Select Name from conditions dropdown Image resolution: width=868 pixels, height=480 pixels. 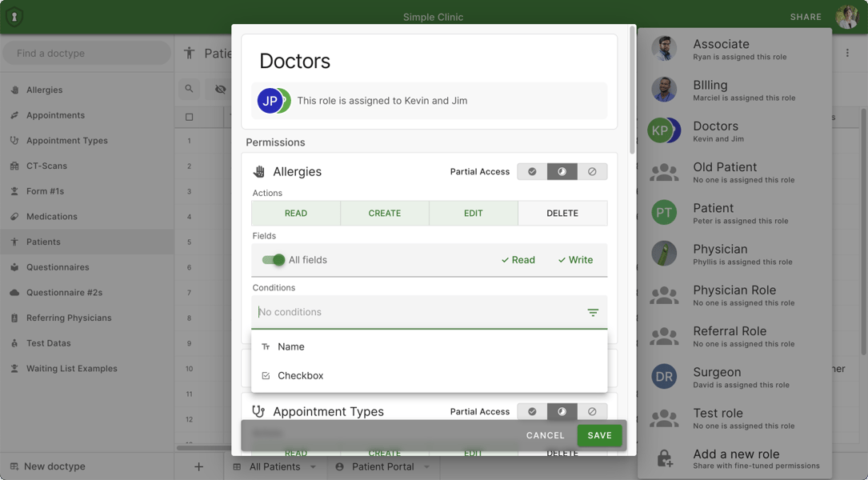pos(429,346)
